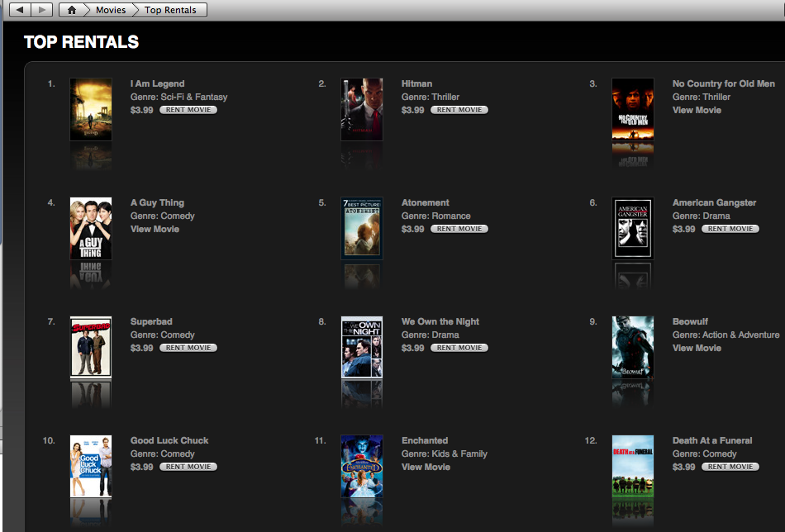The height and width of the screenshot is (532, 785).
Task: Open the American Gangster poster
Action: pos(633,228)
